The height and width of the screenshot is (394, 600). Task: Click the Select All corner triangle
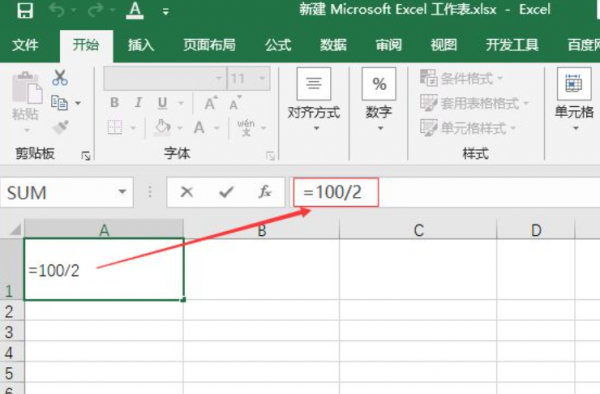[x=15, y=230]
